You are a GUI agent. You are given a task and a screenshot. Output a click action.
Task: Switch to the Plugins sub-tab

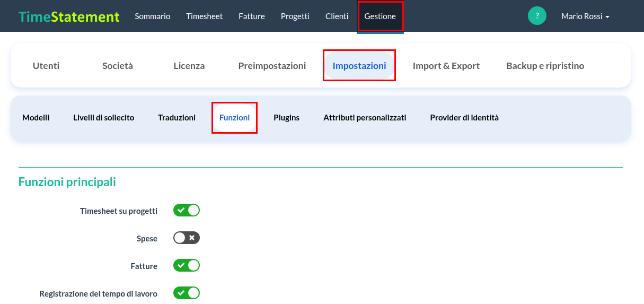(287, 118)
